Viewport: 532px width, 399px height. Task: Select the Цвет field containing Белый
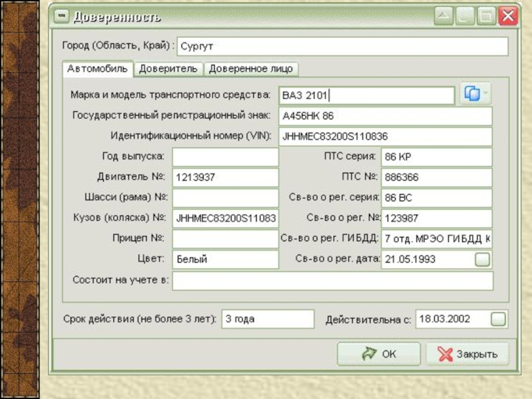[225, 259]
